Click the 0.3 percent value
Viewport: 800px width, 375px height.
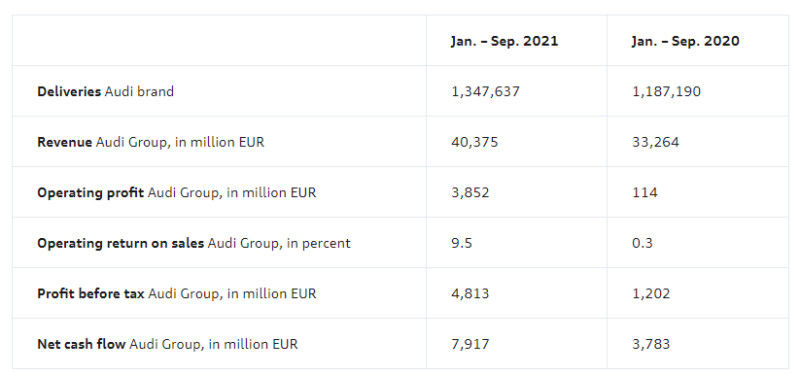pyautogui.click(x=642, y=243)
